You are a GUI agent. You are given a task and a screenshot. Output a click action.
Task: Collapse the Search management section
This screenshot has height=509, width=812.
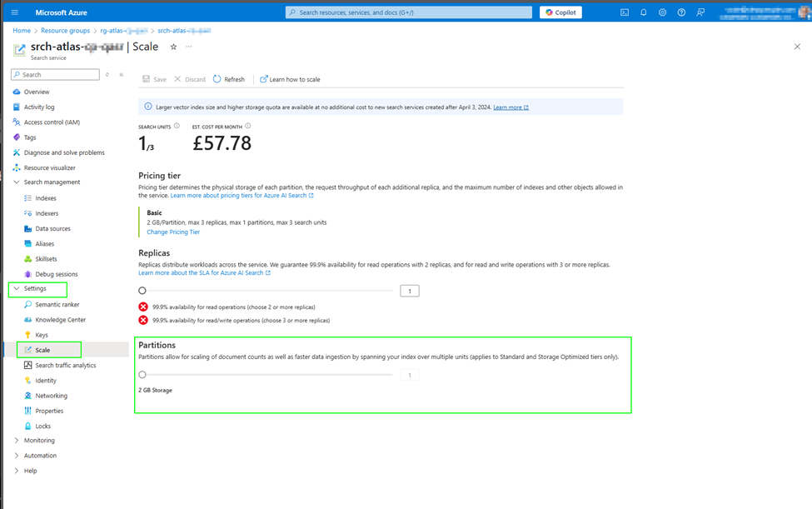coord(17,182)
